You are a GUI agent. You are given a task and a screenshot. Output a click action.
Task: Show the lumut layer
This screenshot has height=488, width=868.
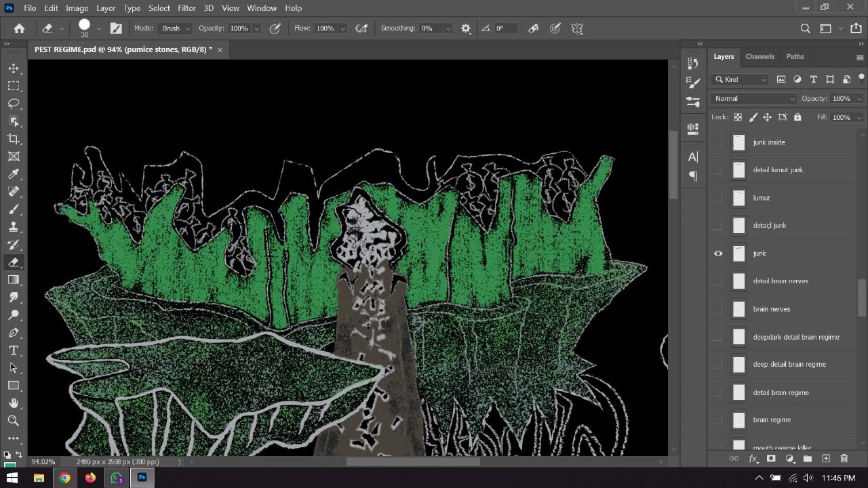[x=718, y=198]
